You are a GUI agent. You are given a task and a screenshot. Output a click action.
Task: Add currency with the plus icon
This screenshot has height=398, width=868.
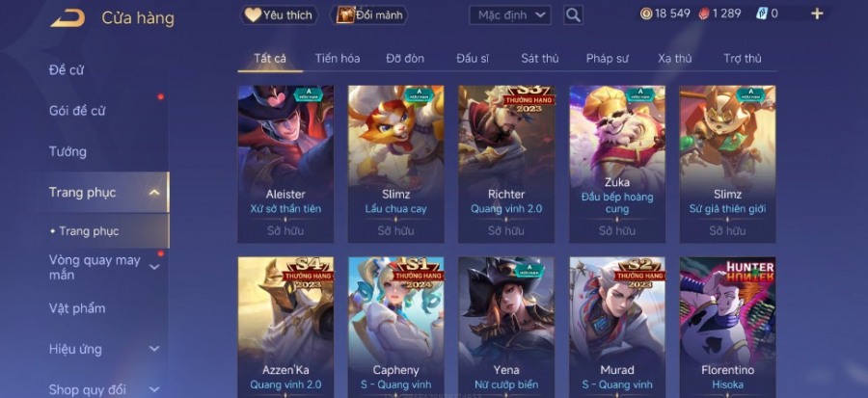coord(817,13)
